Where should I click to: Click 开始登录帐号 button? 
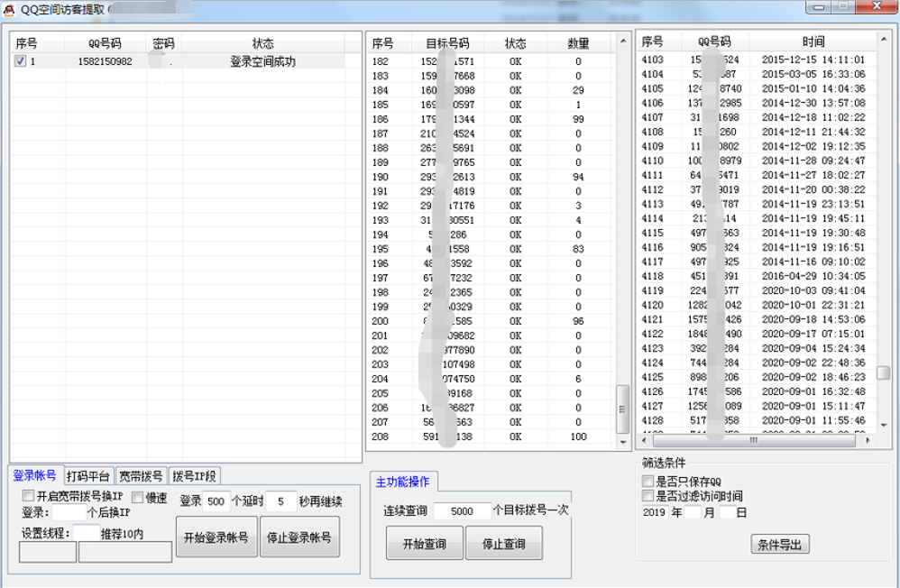tap(216, 537)
